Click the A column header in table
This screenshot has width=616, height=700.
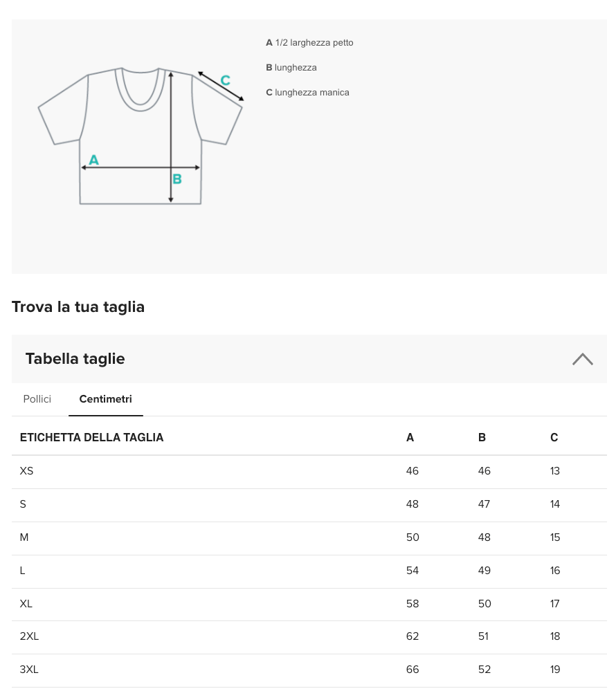tap(410, 437)
